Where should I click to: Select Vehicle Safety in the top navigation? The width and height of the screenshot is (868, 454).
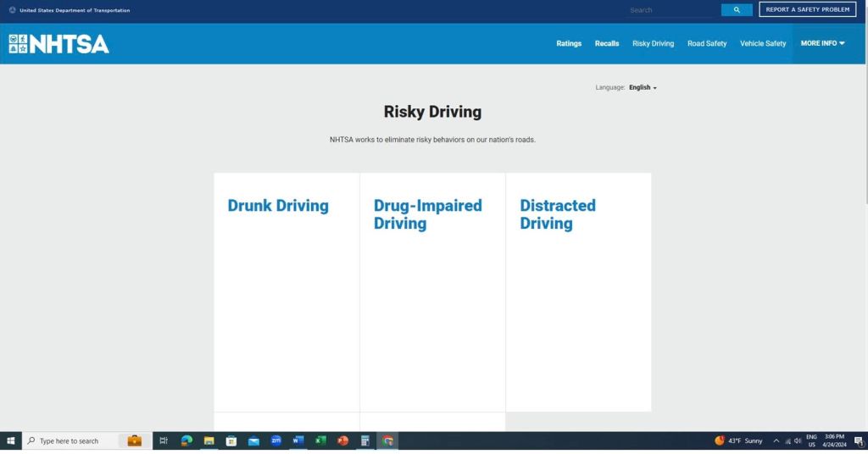763,43
